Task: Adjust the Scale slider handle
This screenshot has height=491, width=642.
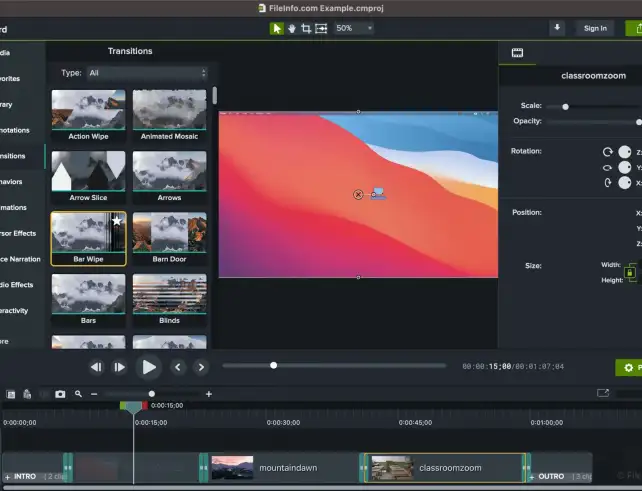Action: pos(565,107)
